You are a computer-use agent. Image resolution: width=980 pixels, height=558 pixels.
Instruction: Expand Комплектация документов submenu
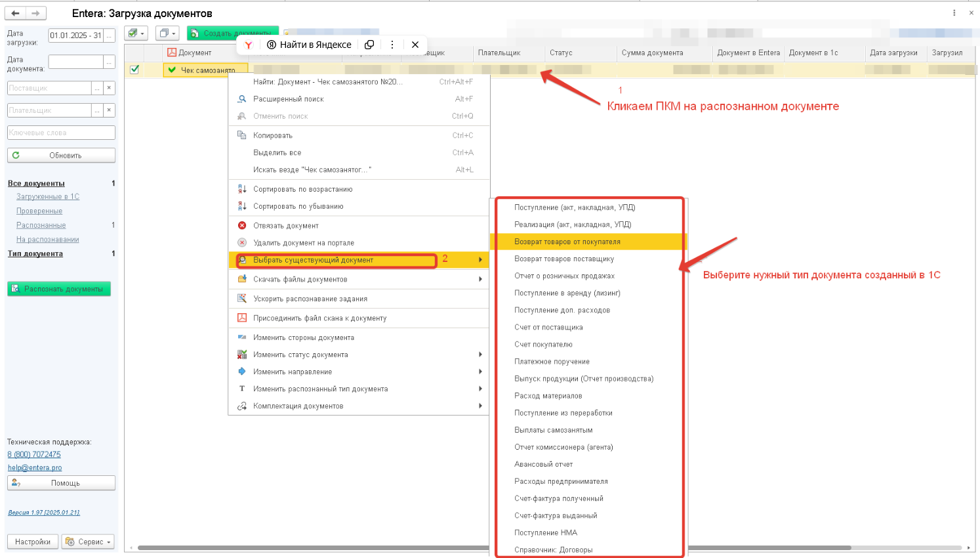coord(359,406)
